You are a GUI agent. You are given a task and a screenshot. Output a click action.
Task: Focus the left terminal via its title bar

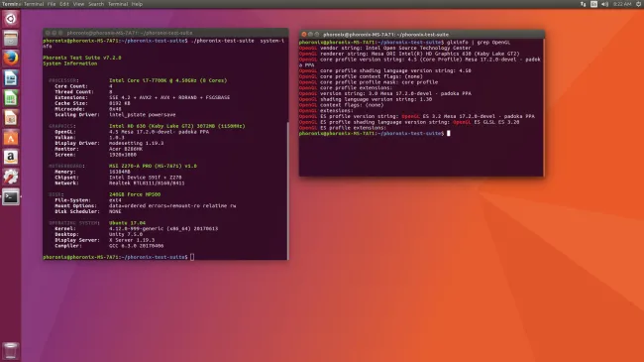[165, 33]
